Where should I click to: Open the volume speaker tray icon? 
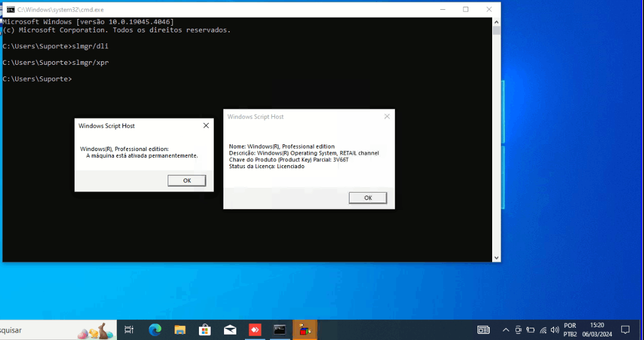click(555, 330)
